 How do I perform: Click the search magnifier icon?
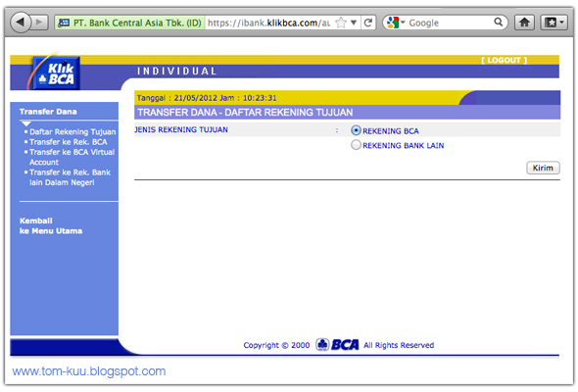498,23
